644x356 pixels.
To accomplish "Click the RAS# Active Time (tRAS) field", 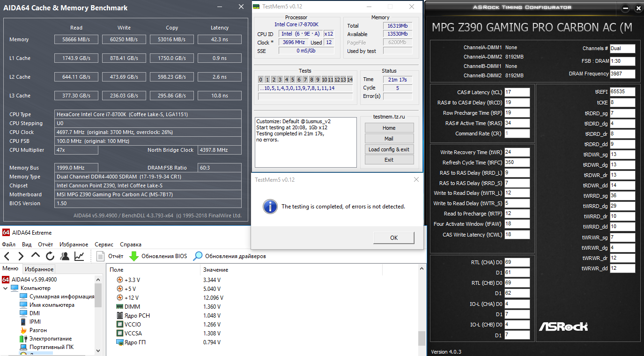I will 517,123.
